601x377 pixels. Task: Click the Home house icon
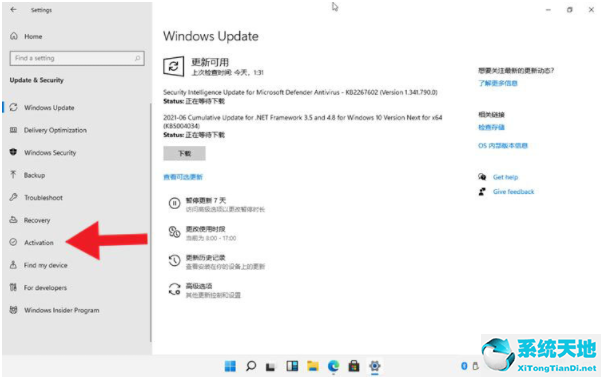point(14,36)
